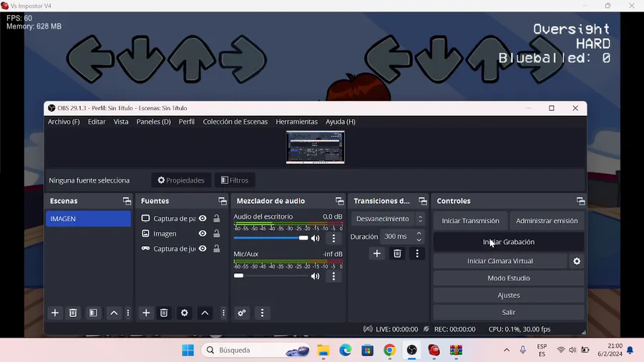Screen dimensions: 644x362
Task: Move scene up arrow in Escenas panel
Action: [114, 313]
